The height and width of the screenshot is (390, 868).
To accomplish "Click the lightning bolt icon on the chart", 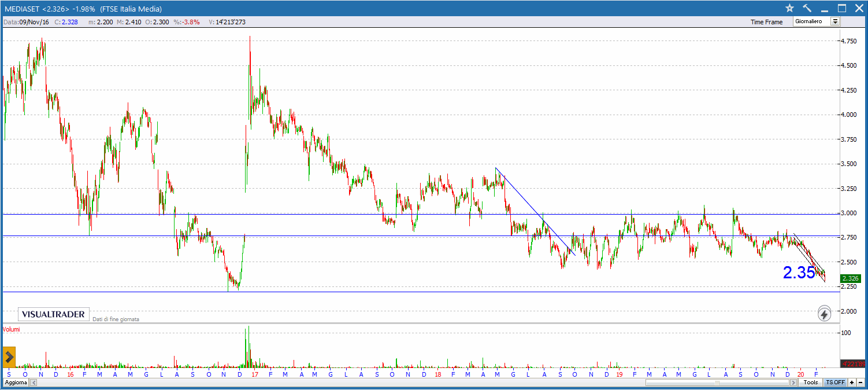I will click(x=825, y=314).
